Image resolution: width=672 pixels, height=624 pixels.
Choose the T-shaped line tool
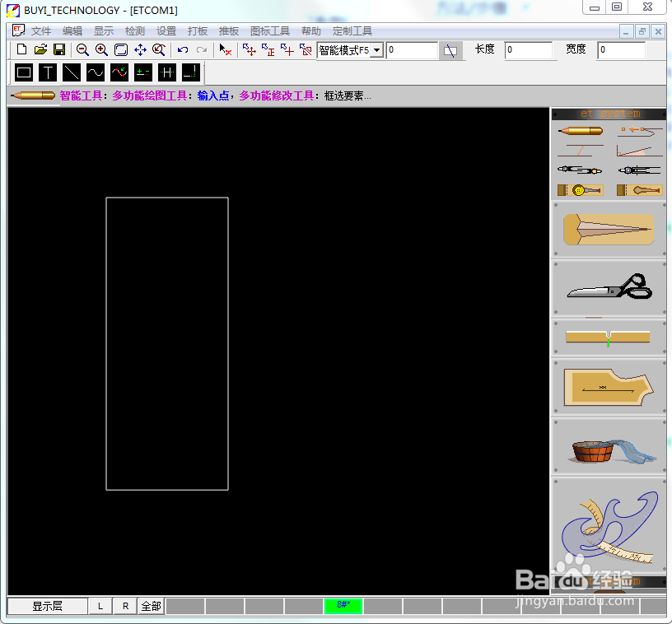[48, 72]
